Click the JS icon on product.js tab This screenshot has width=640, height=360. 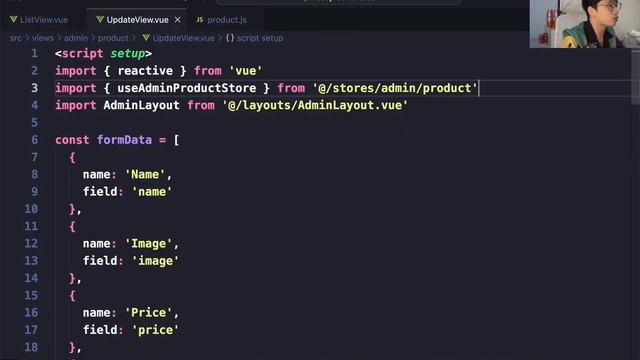(199, 20)
